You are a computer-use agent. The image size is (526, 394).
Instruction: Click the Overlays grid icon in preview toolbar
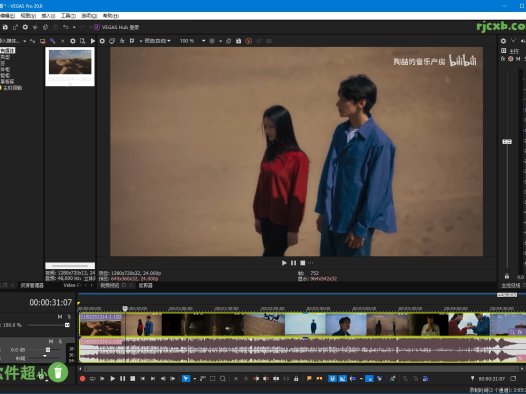pyautogui.click(x=212, y=41)
